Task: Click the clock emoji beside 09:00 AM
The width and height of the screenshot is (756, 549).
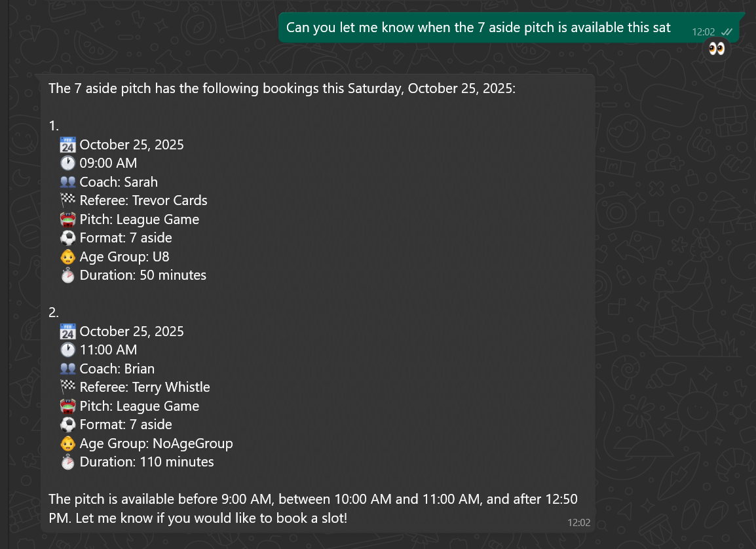Action: point(67,163)
